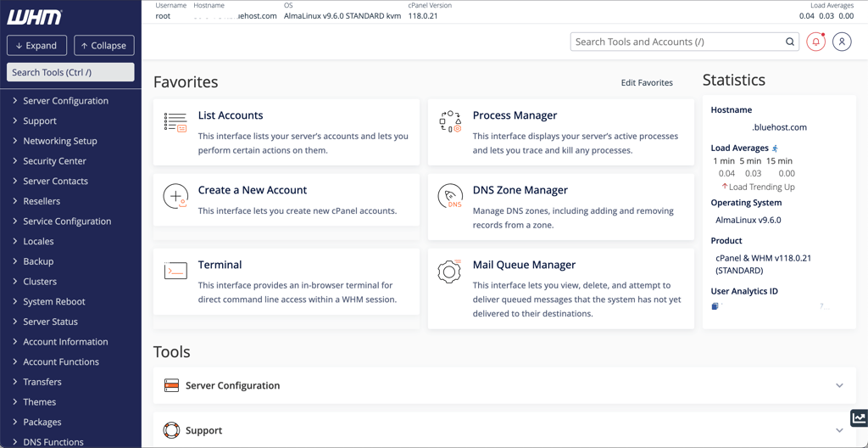Viewport: 868px width, 448px height.
Task: Open the Terminal favorite title
Action: click(220, 265)
